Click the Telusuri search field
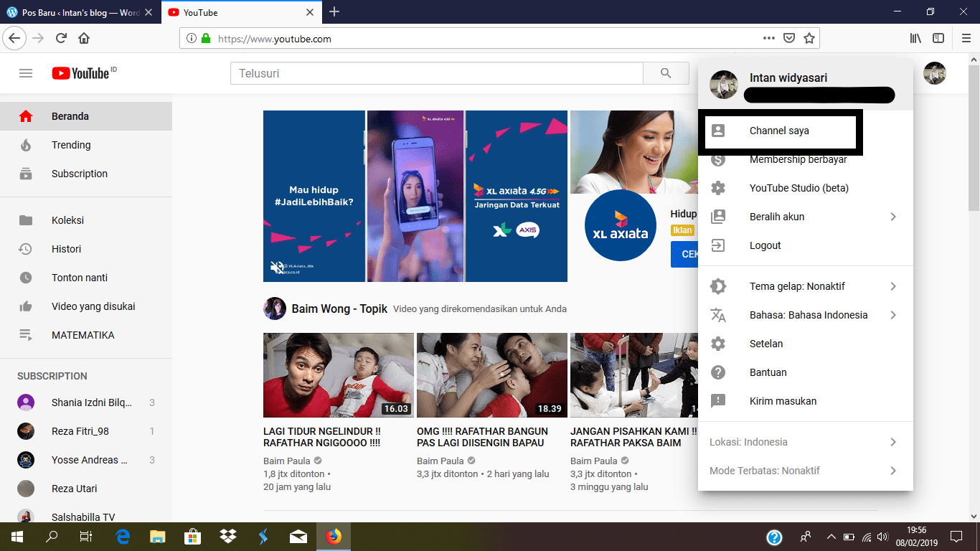The height and width of the screenshot is (551, 980). tap(437, 73)
